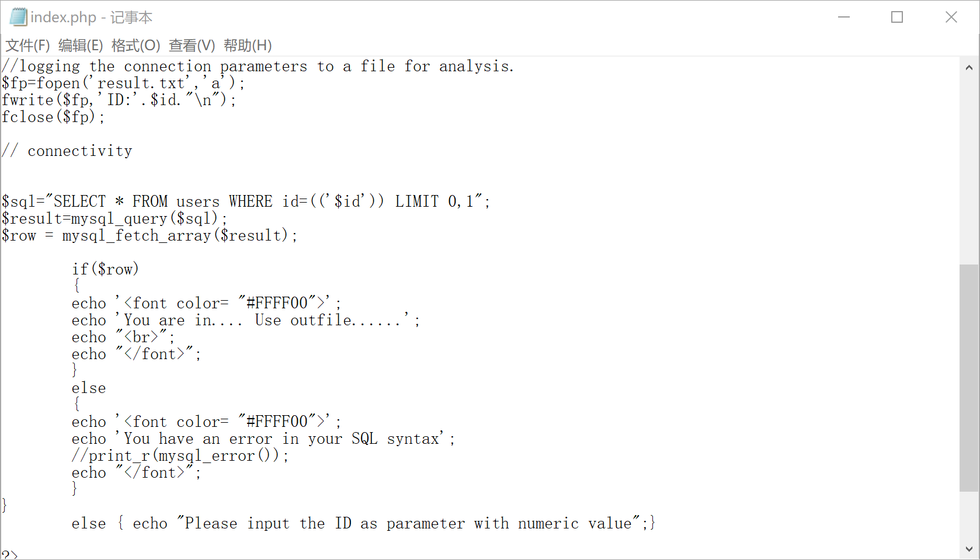Place cursor in the 'Please input the ID' line
This screenshot has width=980, height=560.
(364, 523)
